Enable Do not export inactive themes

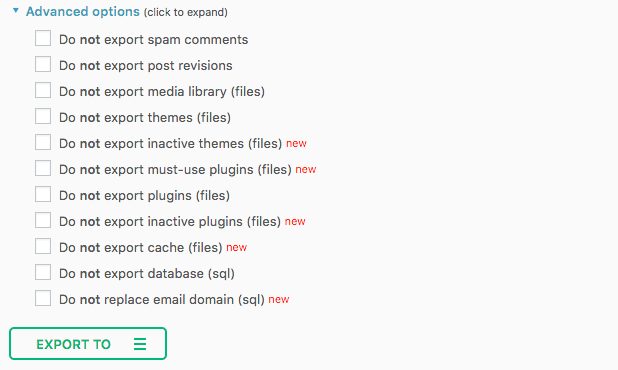pyautogui.click(x=43, y=142)
